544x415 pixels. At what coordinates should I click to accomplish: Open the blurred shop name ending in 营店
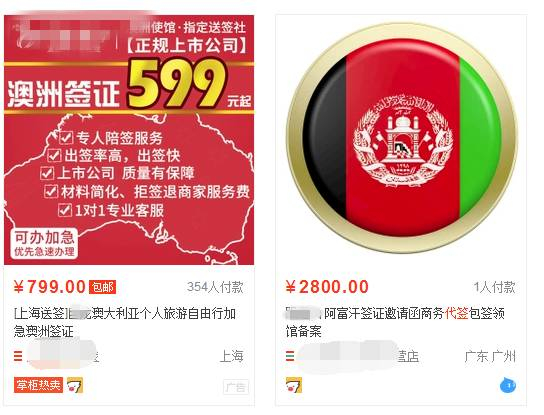357,356
